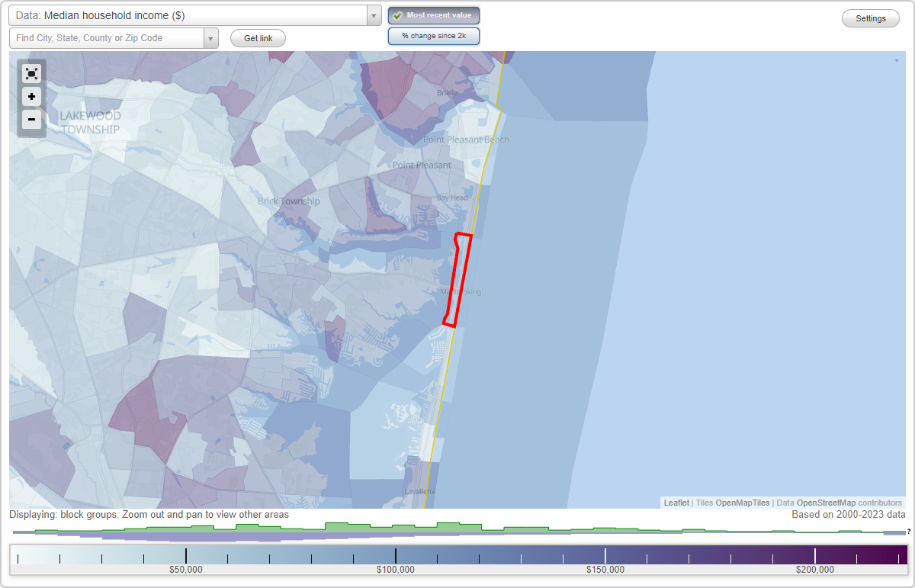Open the Settings panel
This screenshot has width=915, height=588.
pyautogui.click(x=870, y=18)
